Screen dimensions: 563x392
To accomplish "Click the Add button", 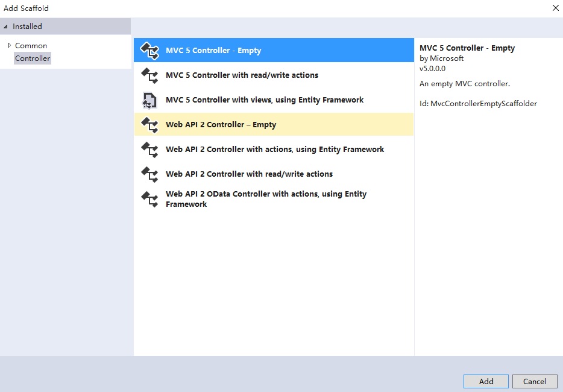I will (486, 381).
